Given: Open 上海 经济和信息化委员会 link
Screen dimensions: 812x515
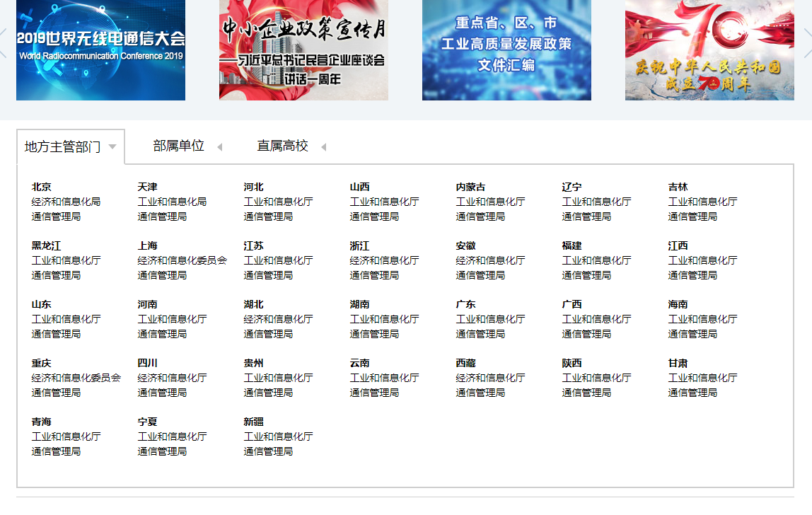Looking at the screenshot, I should pyautogui.click(x=182, y=260).
